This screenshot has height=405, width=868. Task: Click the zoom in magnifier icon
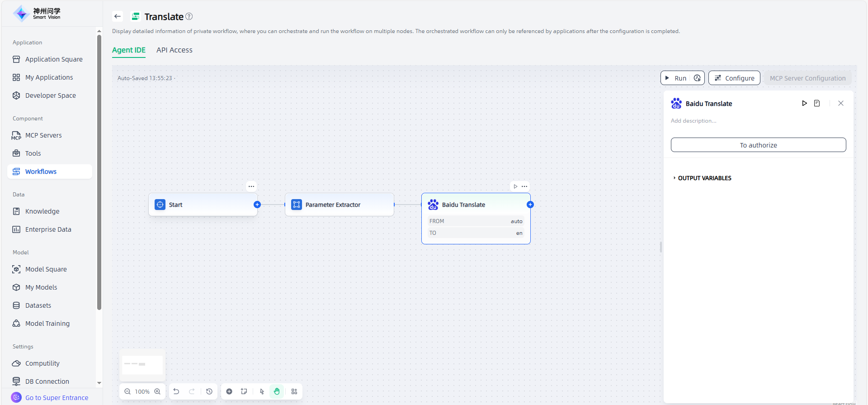[x=157, y=391]
